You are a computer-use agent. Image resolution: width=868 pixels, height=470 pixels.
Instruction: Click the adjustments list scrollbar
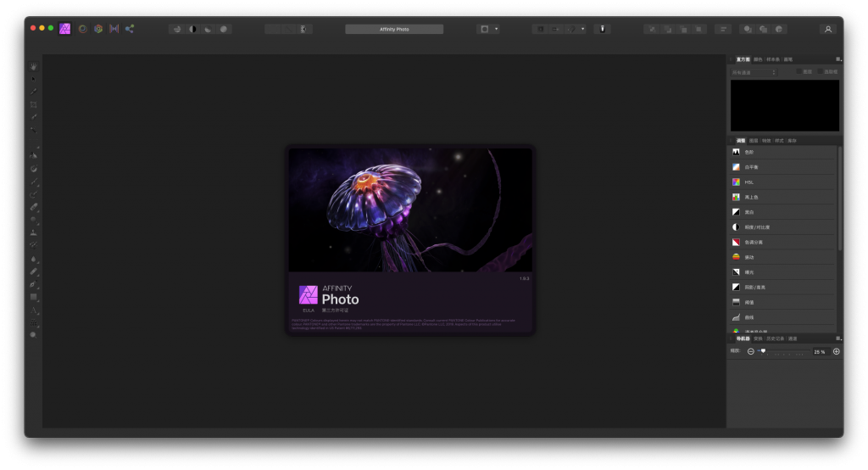point(839,199)
